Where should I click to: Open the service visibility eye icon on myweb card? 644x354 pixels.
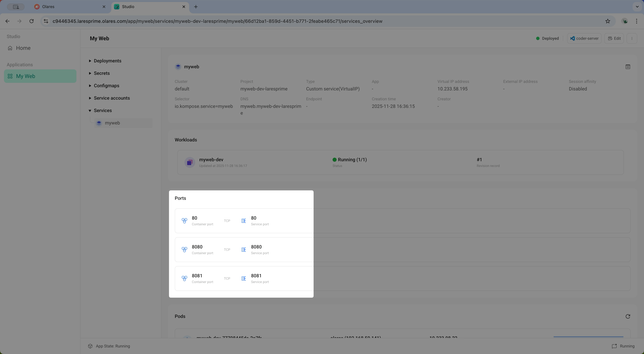point(628,67)
